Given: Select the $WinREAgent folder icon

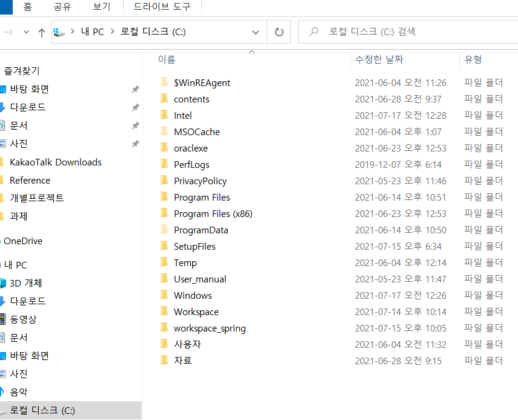Looking at the screenshot, I should [164, 82].
